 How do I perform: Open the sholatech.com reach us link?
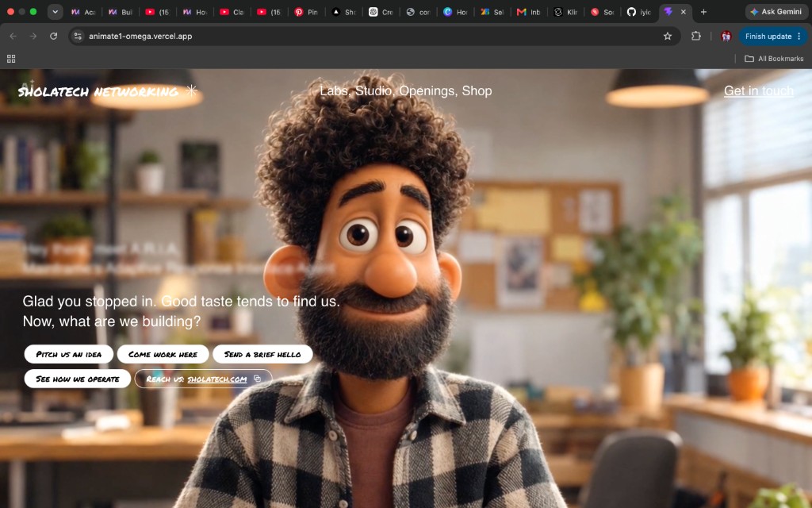click(x=217, y=379)
